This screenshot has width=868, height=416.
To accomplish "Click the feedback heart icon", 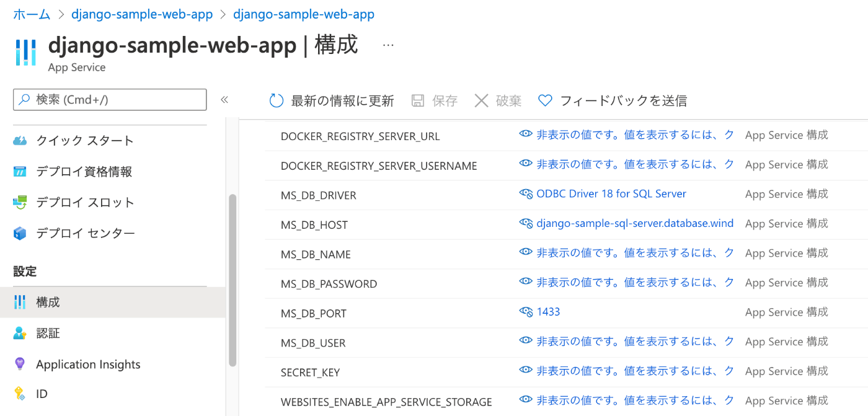I will pyautogui.click(x=545, y=100).
